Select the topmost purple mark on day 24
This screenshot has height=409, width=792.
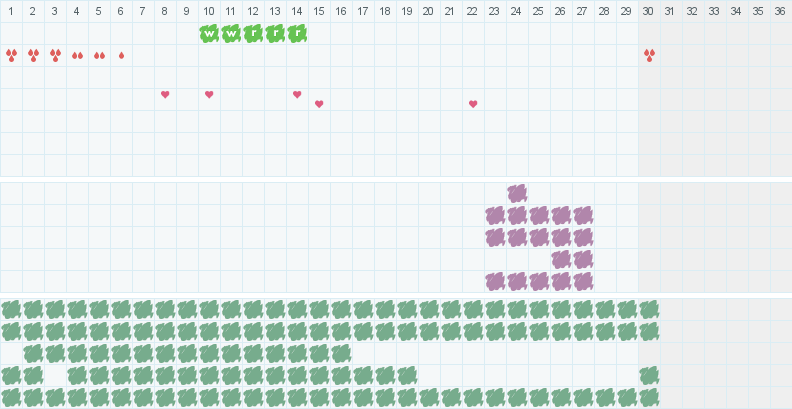point(517,193)
